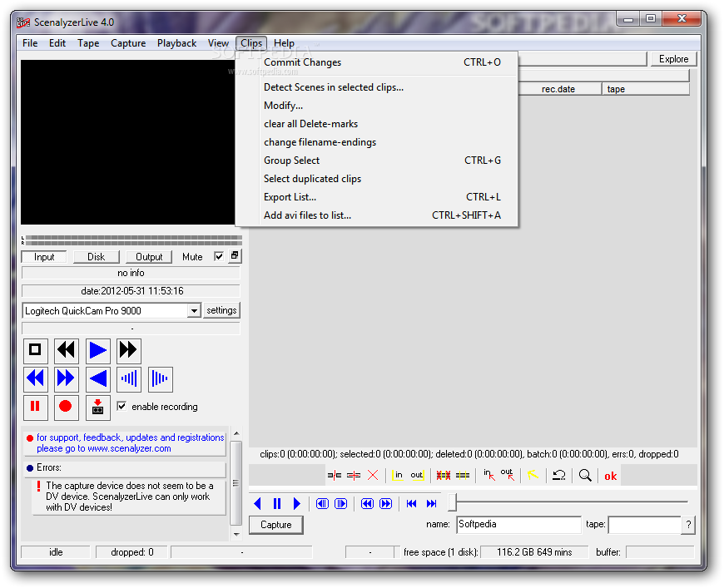
Task: Click the go to in-point red arrow icon
Action: (x=489, y=475)
